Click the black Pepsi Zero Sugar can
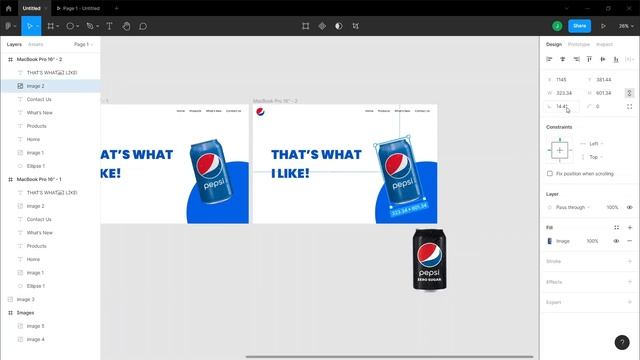 [x=429, y=259]
